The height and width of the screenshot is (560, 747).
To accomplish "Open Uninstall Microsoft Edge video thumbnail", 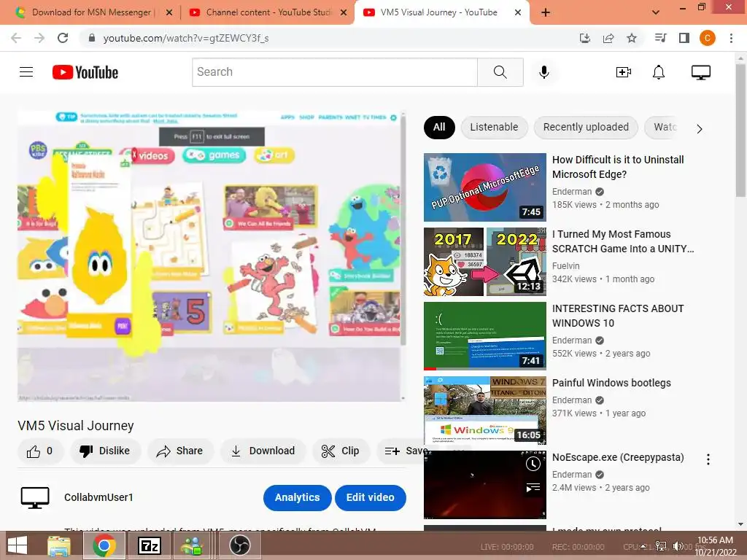I will [x=485, y=187].
